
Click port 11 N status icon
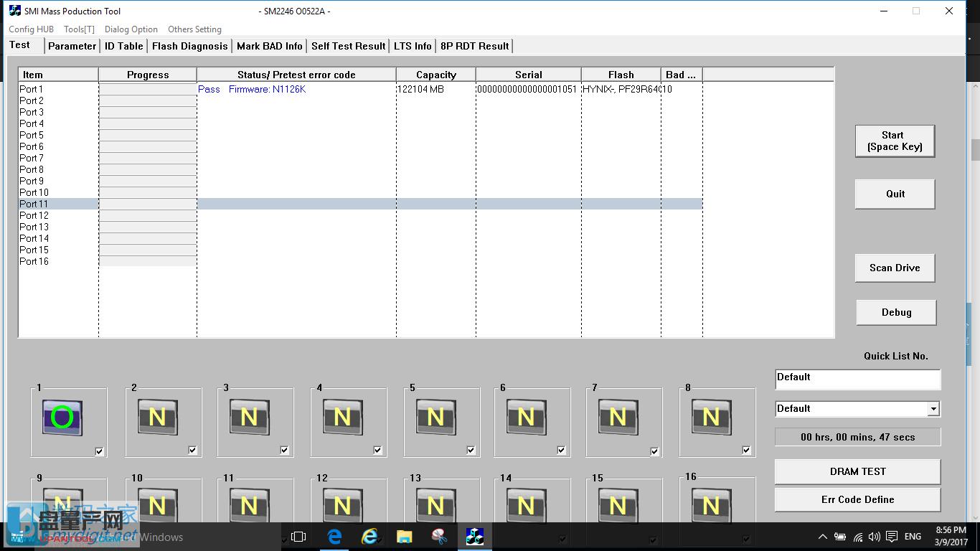tap(249, 505)
